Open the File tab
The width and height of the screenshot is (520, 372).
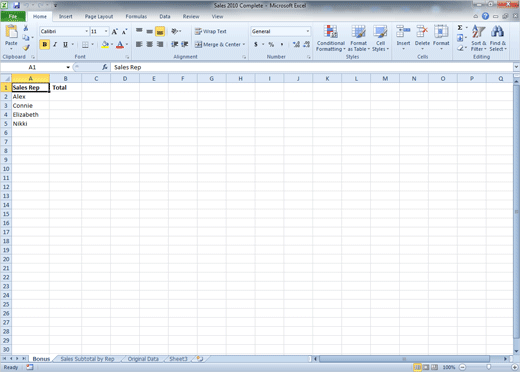coord(13,16)
